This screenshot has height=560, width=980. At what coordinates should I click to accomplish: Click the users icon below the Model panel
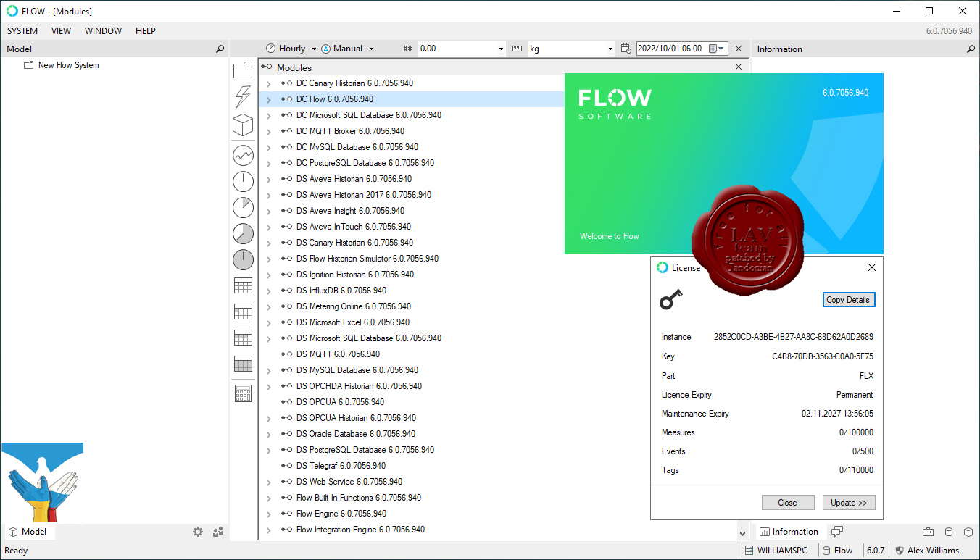(x=218, y=532)
